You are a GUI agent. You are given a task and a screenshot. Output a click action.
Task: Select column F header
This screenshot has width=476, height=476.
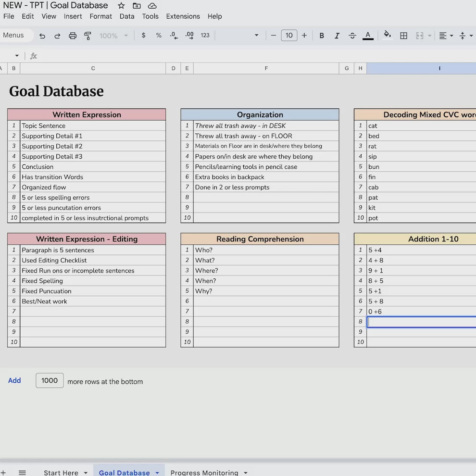266,68
